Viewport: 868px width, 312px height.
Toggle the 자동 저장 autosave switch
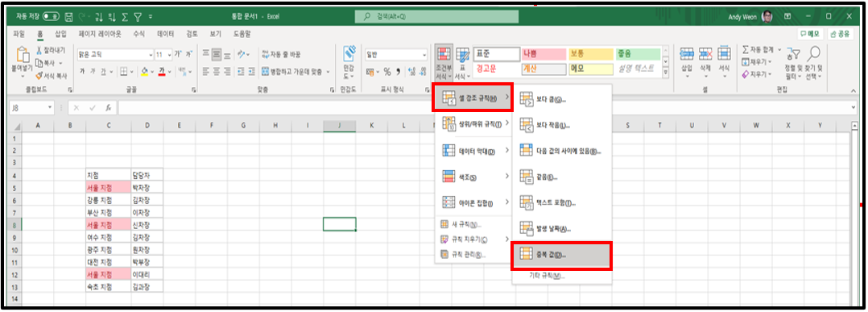pos(51,17)
